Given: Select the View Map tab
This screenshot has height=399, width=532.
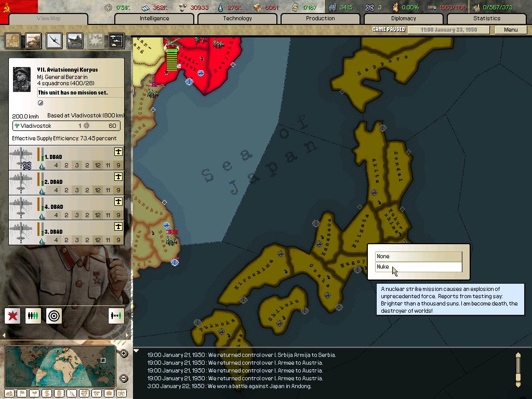Looking at the screenshot, I should point(48,18).
